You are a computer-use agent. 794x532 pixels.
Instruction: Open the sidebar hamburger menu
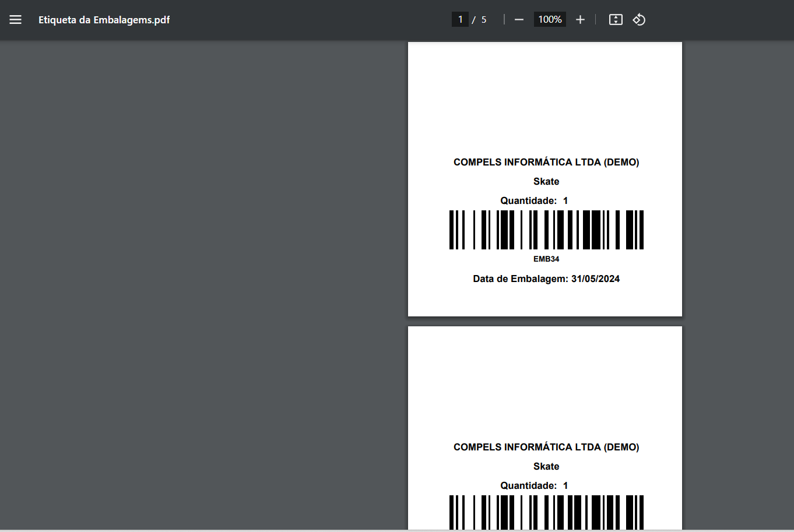tap(16, 20)
